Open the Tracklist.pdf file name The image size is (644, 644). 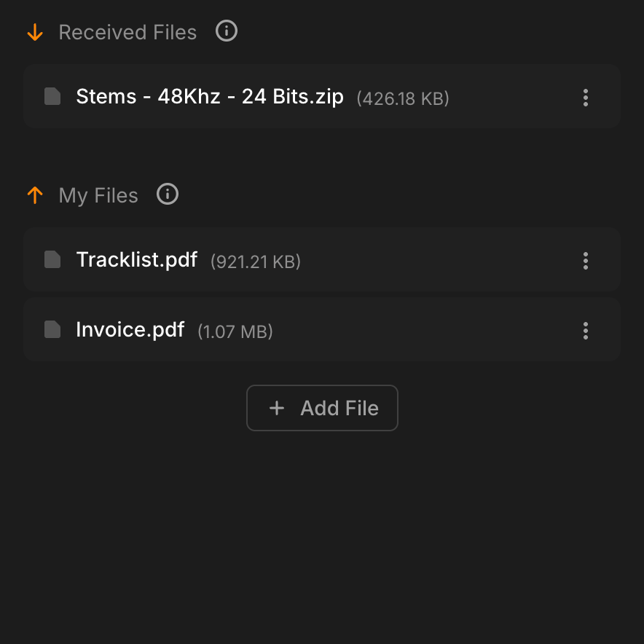click(137, 260)
